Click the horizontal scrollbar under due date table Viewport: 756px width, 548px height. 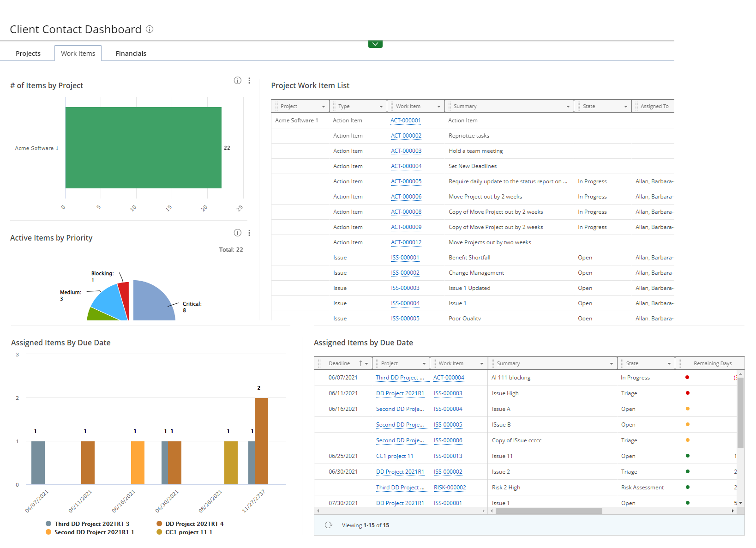coord(548,511)
